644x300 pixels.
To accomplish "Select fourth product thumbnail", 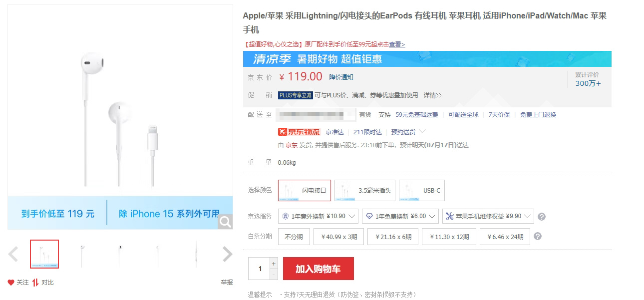I will pyautogui.click(x=158, y=254).
